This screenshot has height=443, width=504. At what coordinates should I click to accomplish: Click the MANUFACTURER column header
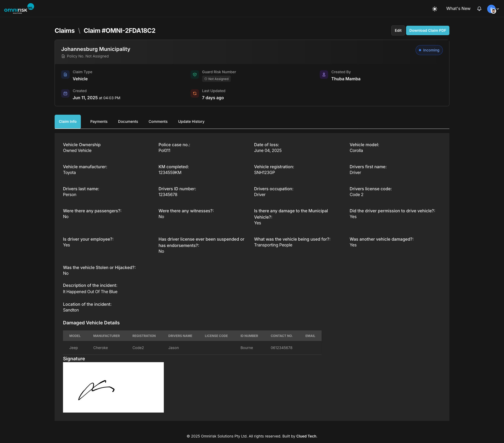click(x=106, y=336)
